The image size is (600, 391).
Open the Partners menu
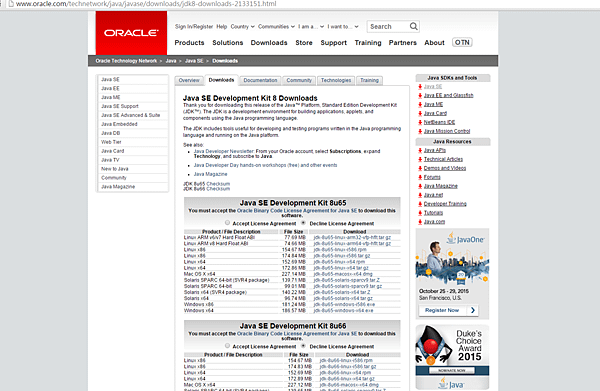(x=403, y=43)
